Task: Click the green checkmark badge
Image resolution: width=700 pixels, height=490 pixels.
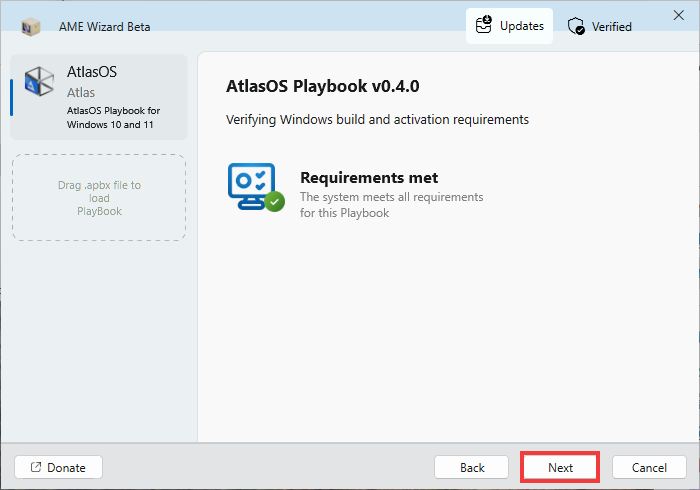Action: tap(274, 201)
